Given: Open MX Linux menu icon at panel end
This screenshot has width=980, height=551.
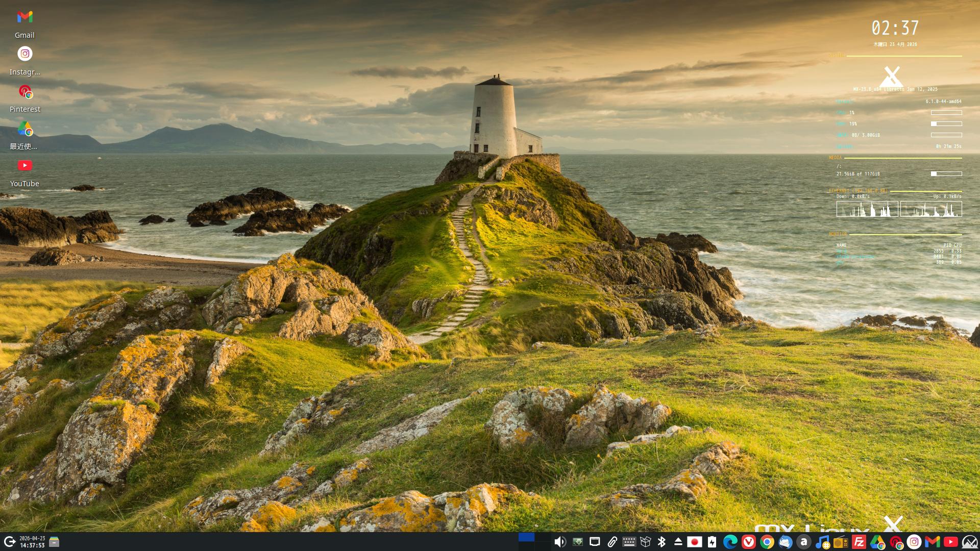Looking at the screenshot, I should 969,542.
